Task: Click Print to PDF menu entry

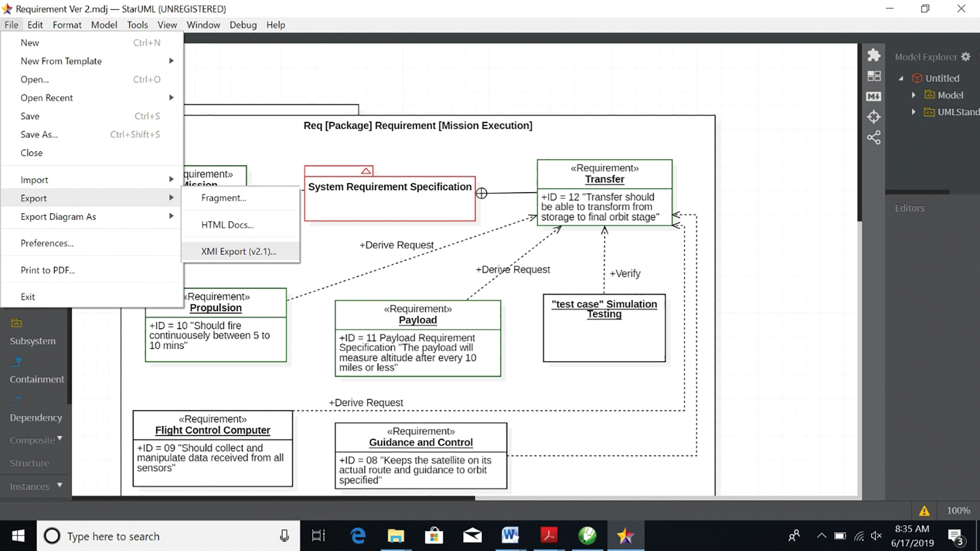Action: click(47, 270)
